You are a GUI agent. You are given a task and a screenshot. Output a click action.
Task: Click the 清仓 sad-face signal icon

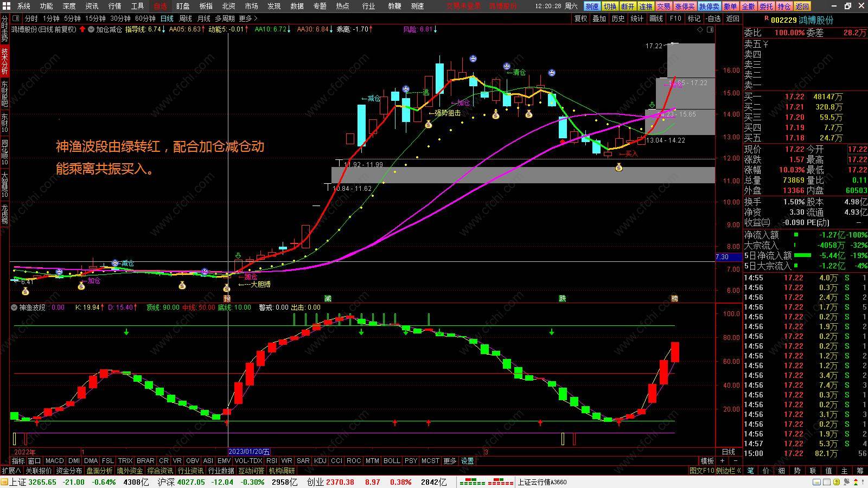coord(507,66)
